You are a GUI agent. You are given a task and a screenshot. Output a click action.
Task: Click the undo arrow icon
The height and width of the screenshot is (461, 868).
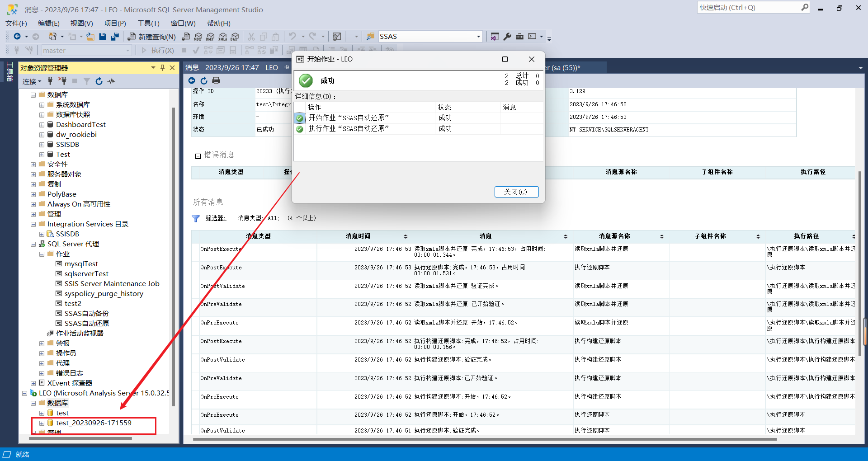click(292, 37)
